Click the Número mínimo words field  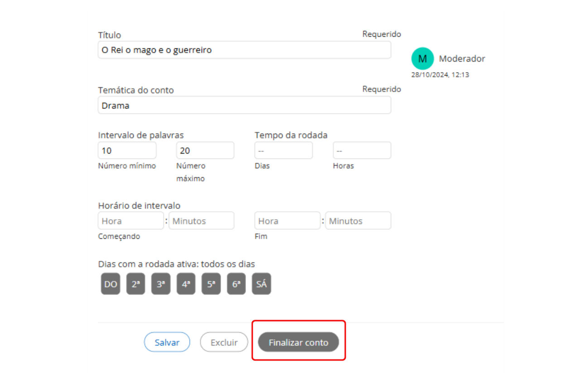coord(127,150)
